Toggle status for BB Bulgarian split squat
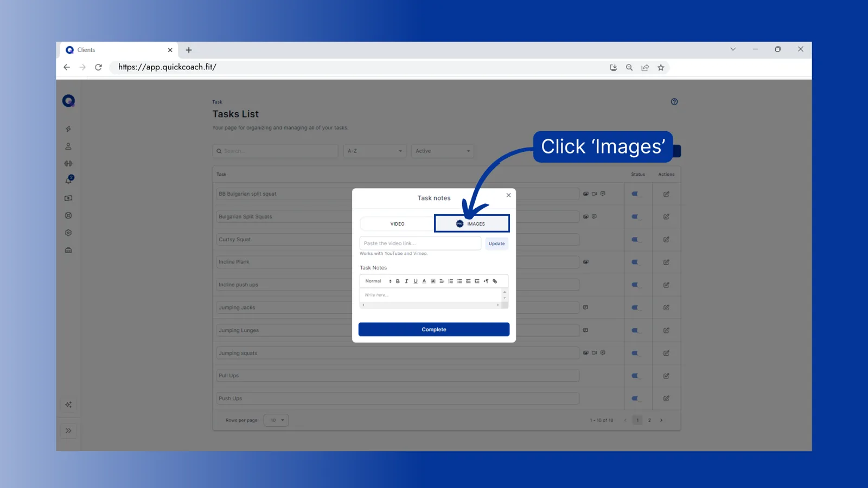The width and height of the screenshot is (868, 488). pos(635,194)
